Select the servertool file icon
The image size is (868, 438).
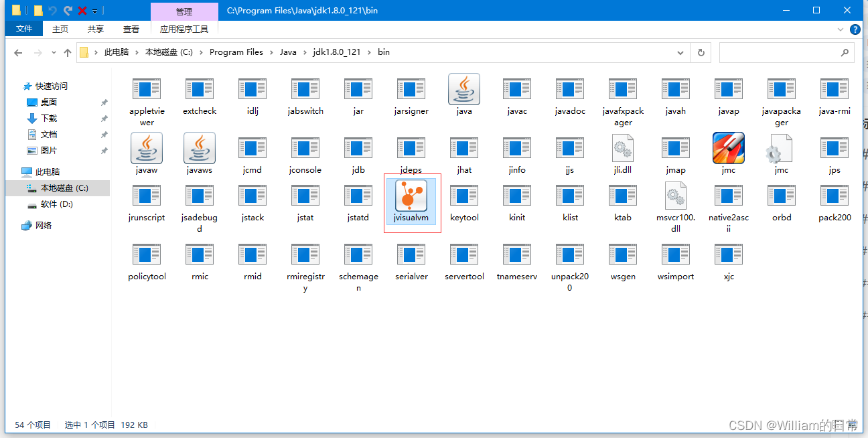point(464,254)
